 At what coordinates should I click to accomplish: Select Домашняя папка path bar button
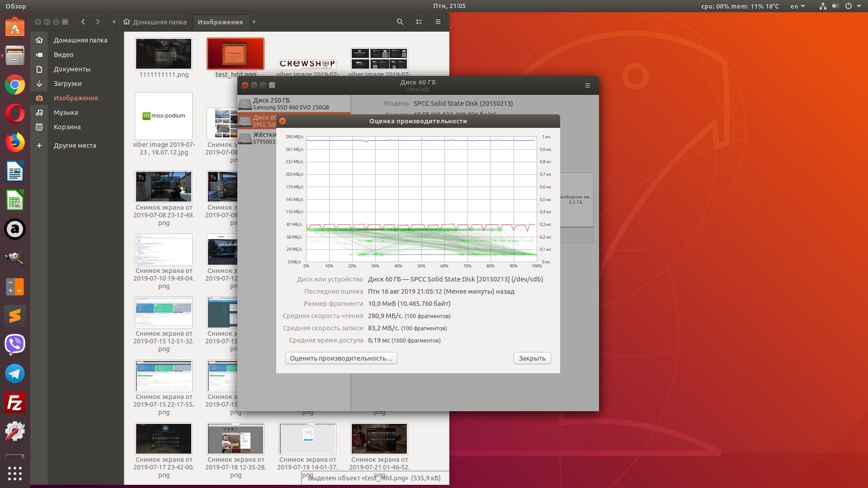pos(155,22)
